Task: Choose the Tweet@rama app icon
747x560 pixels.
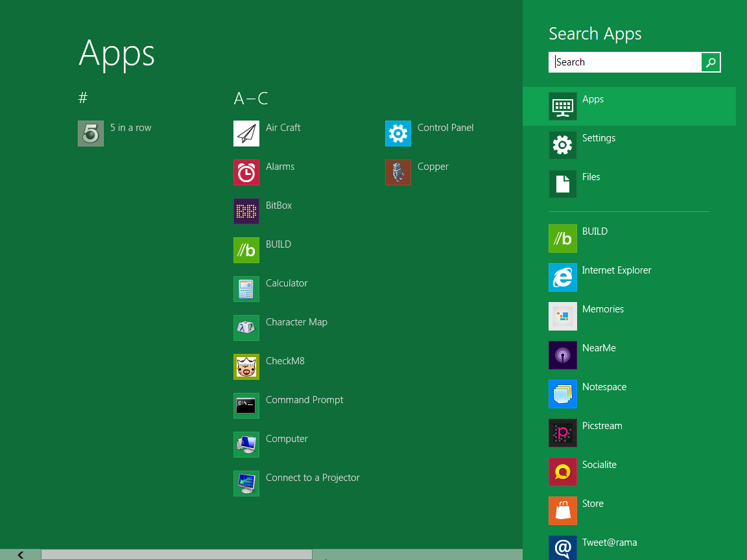Action: 563,548
